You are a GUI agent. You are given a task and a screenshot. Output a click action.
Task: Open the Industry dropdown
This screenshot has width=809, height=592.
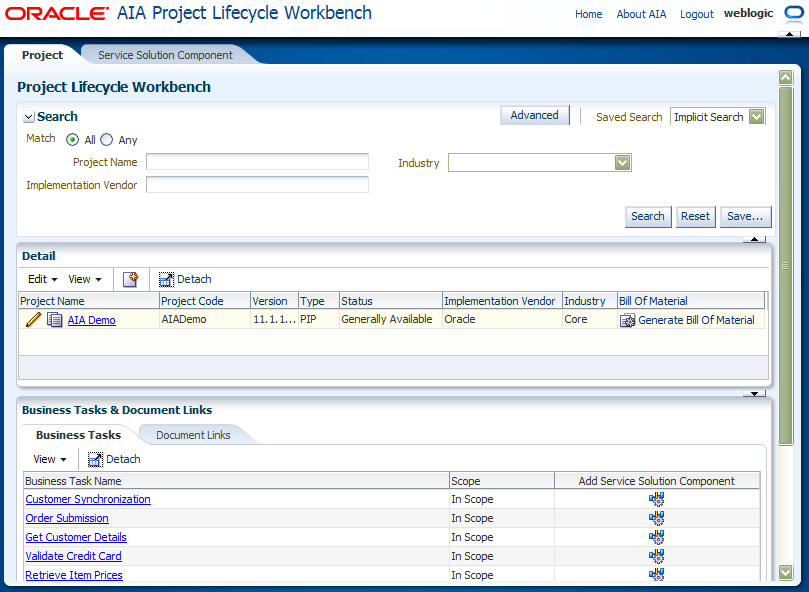pyautogui.click(x=622, y=163)
